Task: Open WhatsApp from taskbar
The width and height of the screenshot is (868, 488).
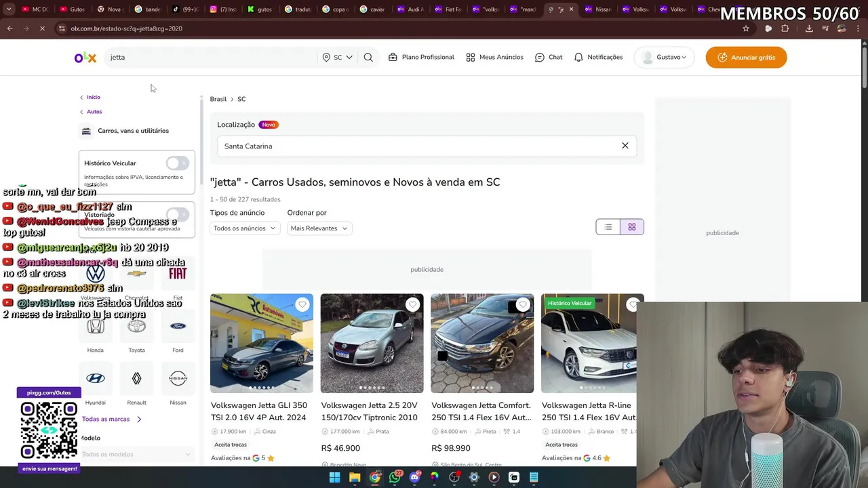Action: 395,477
